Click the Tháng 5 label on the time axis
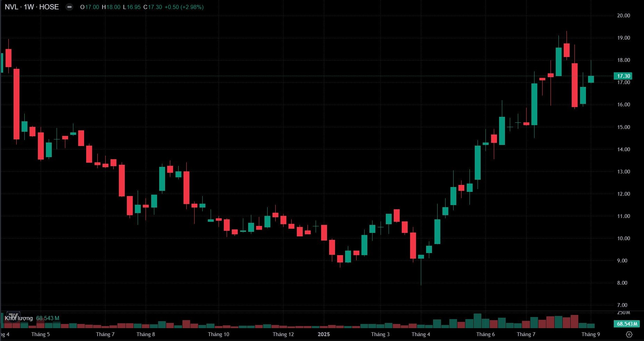Viewport: 644px width, 341px height. click(40, 334)
